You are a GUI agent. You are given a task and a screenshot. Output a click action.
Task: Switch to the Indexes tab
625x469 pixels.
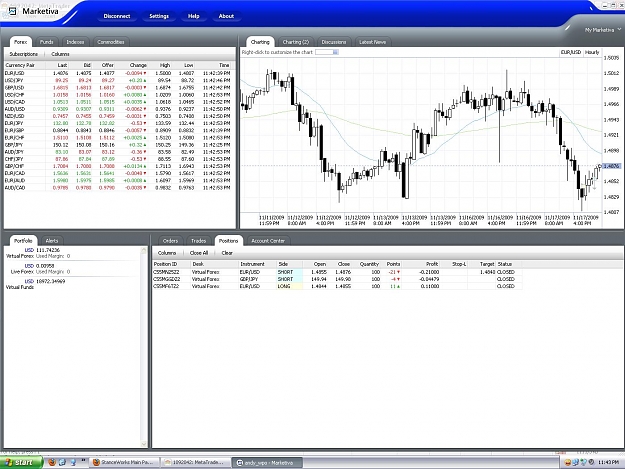tap(75, 42)
